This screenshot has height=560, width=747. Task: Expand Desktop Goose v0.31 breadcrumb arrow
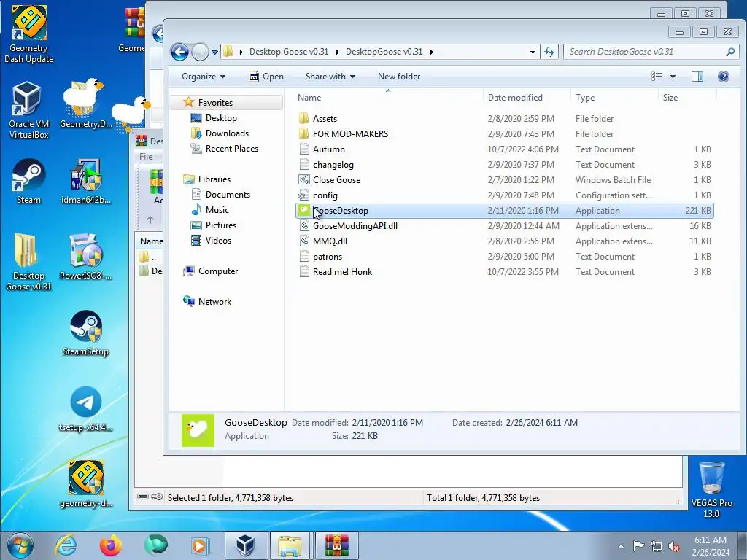click(x=337, y=52)
